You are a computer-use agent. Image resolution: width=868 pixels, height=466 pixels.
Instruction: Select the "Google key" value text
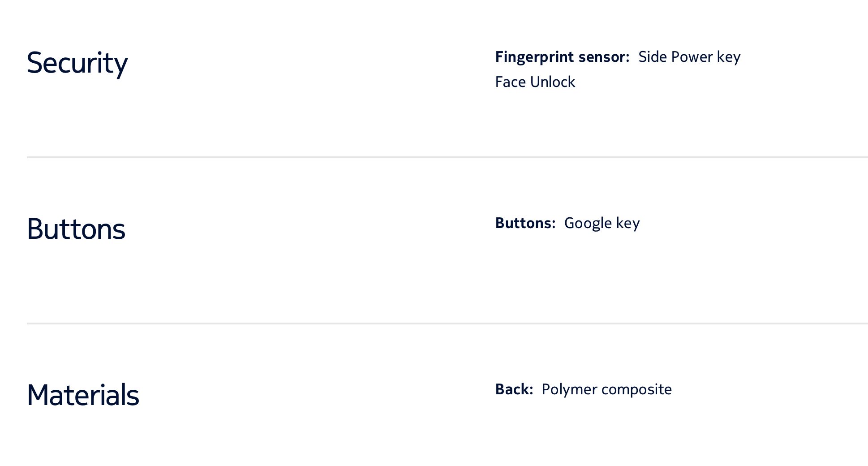click(x=602, y=223)
